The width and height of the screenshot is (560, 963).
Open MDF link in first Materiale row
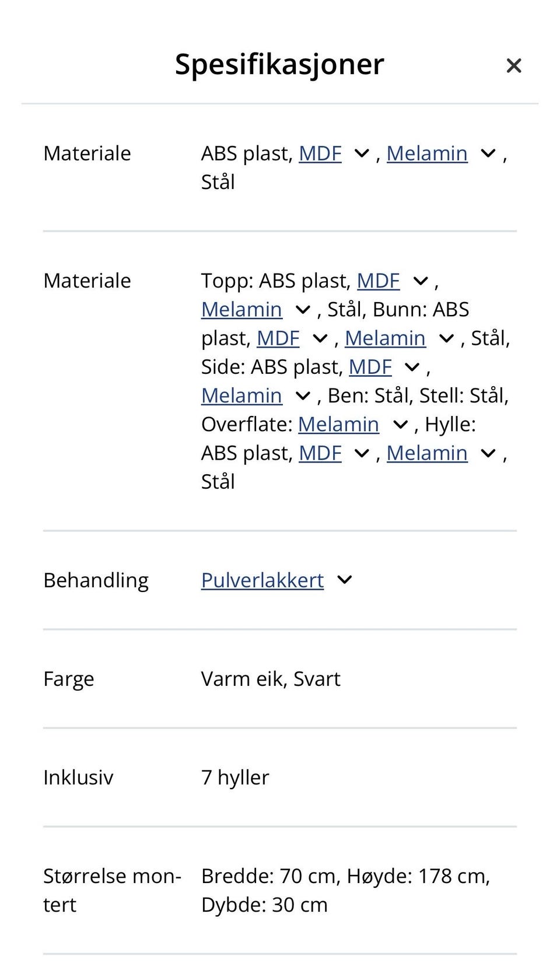click(320, 153)
